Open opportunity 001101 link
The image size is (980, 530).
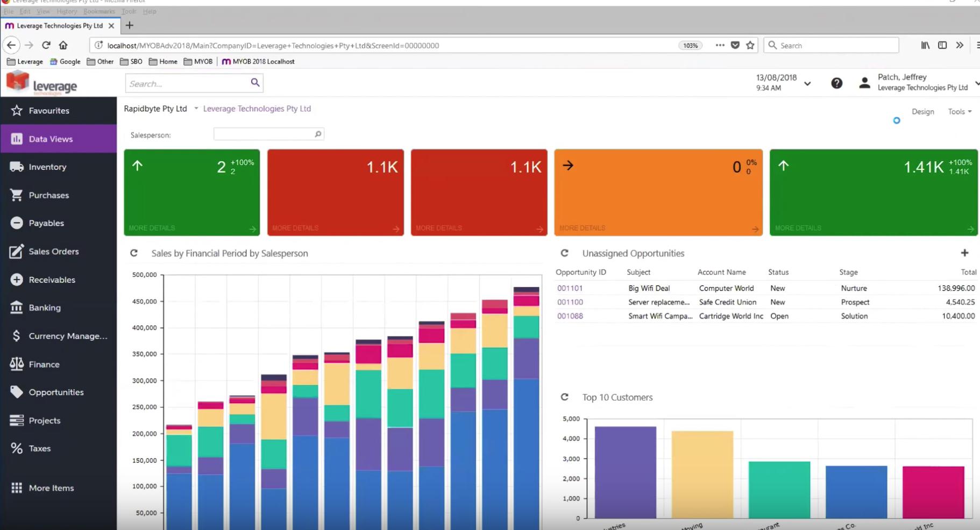(x=570, y=288)
